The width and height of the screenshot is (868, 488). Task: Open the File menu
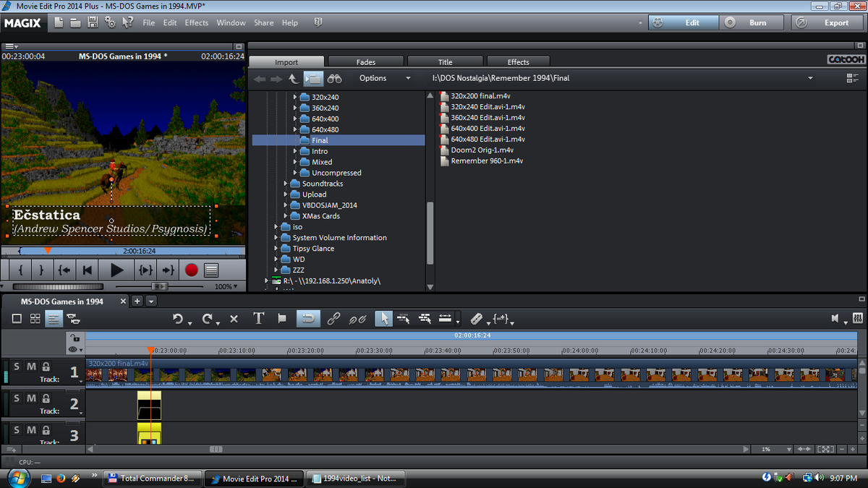pos(149,22)
